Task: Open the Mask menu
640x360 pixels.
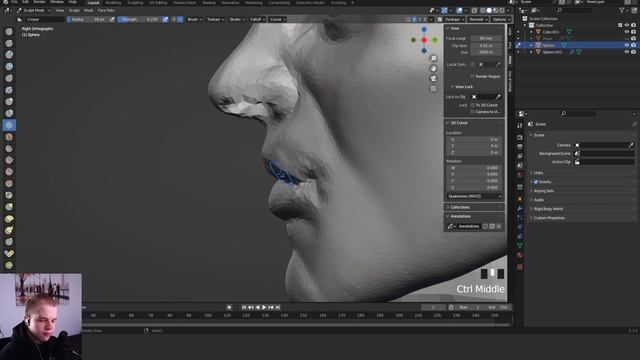Action: (89, 10)
